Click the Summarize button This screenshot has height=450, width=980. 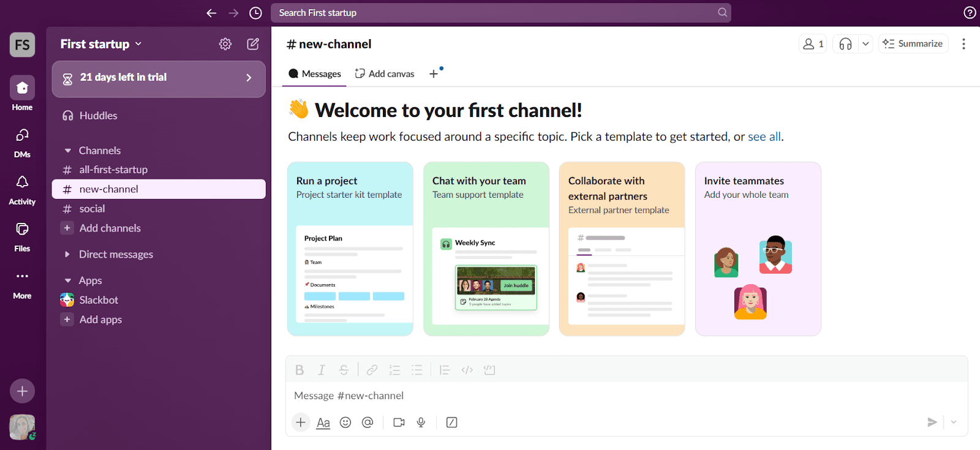pos(913,44)
